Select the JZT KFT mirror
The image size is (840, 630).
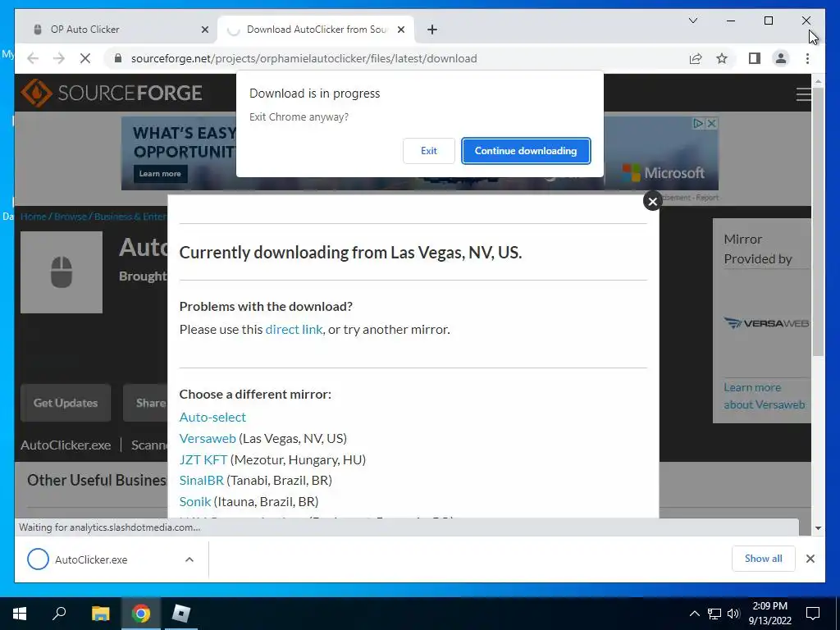tap(203, 459)
